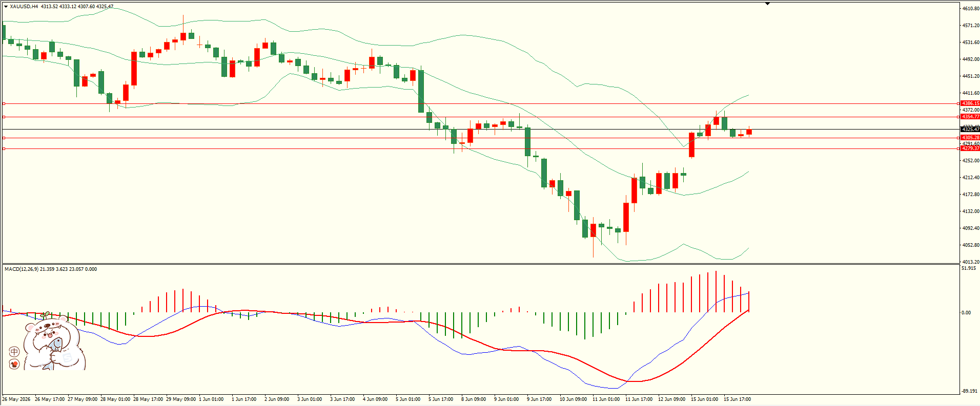Screen dimensions: 980x406
Task: Click the 11 Jun 01:00 time axis label
Action: coord(606,399)
